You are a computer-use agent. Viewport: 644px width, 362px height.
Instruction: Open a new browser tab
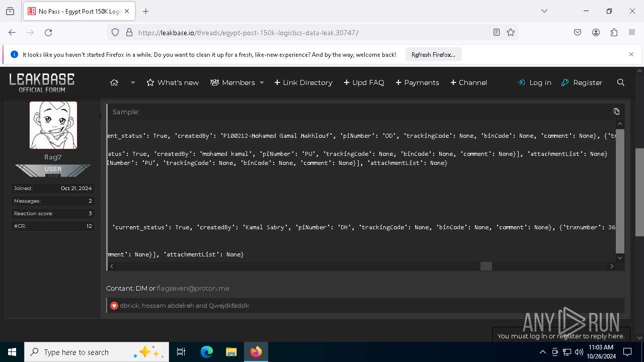pos(146,11)
